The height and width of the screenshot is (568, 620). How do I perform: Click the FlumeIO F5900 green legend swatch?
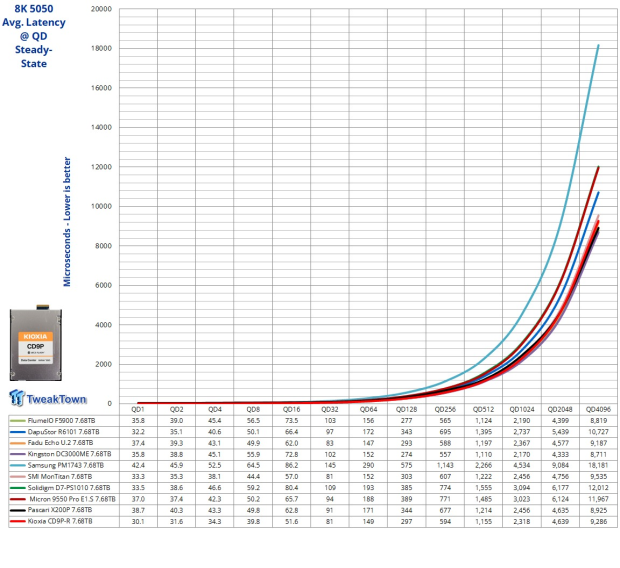(x=18, y=421)
